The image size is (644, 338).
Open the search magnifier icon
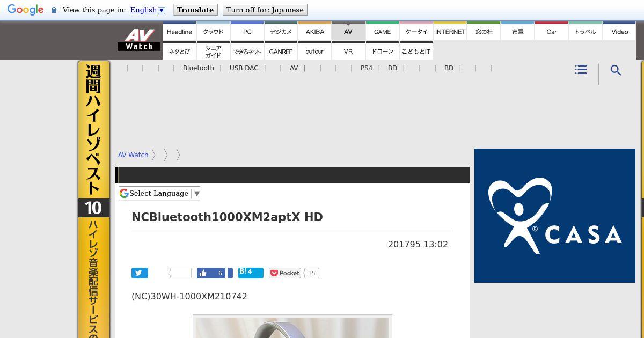point(616,70)
